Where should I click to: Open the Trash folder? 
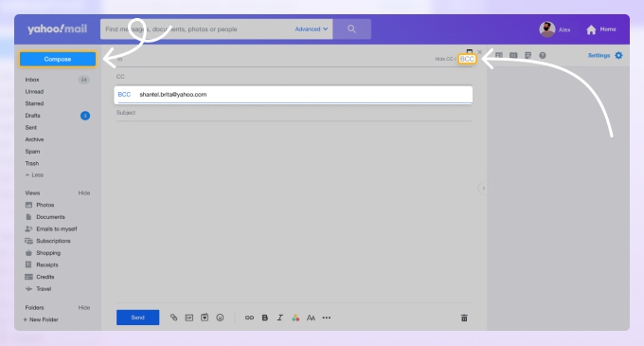click(31, 163)
